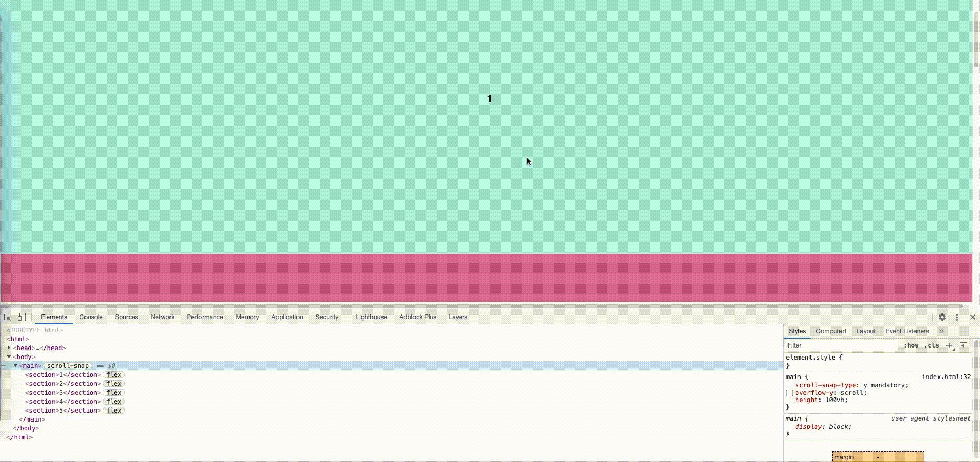Open the Performance tab

coord(205,317)
